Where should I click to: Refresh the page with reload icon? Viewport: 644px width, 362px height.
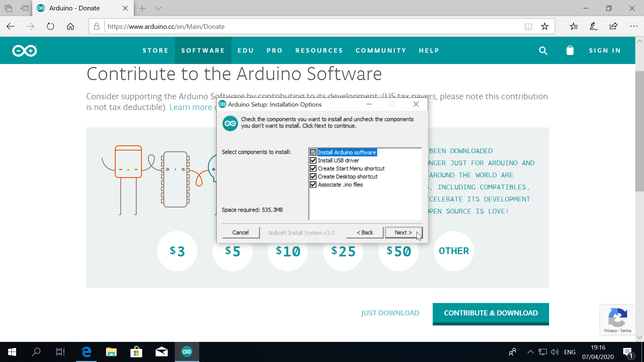click(x=50, y=26)
